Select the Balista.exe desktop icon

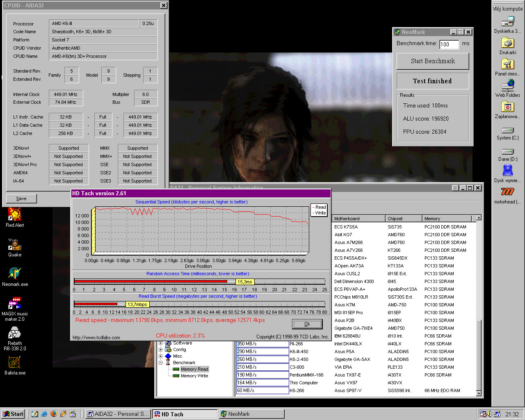coord(15,365)
